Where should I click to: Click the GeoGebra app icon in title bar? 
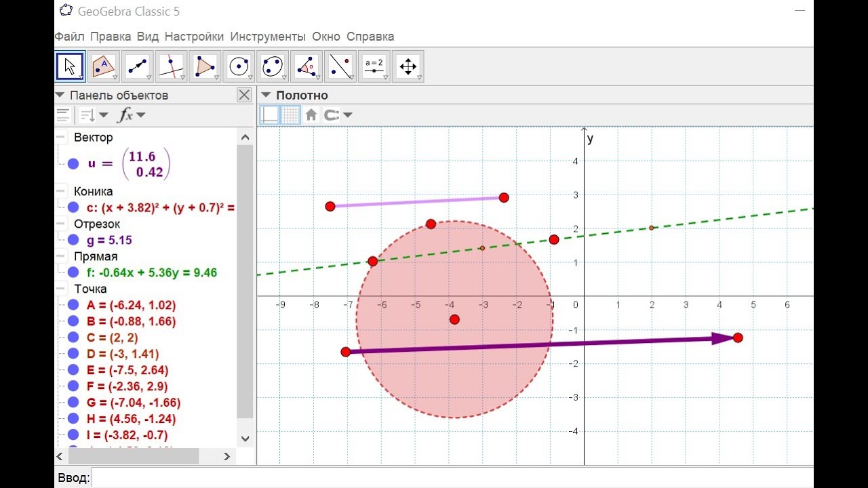(x=66, y=11)
